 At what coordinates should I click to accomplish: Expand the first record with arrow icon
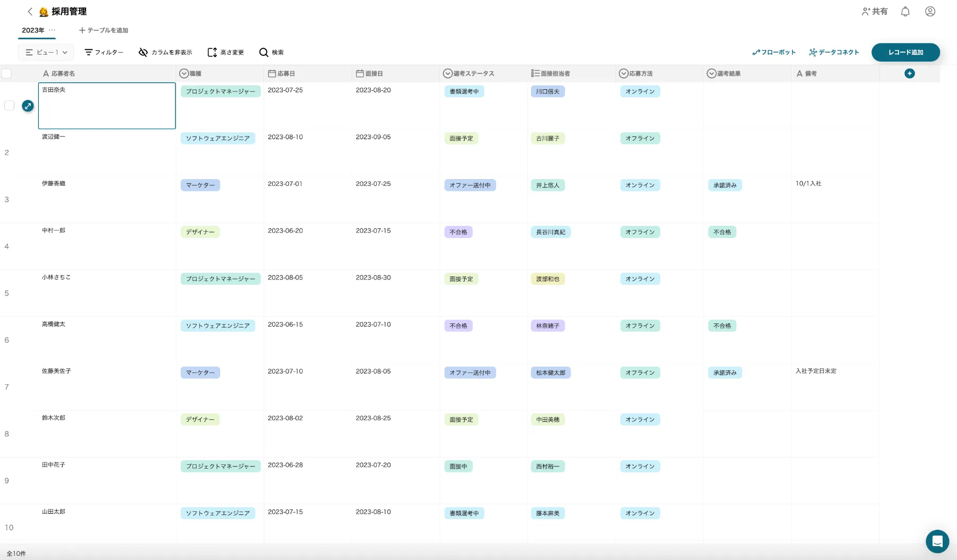(x=28, y=106)
